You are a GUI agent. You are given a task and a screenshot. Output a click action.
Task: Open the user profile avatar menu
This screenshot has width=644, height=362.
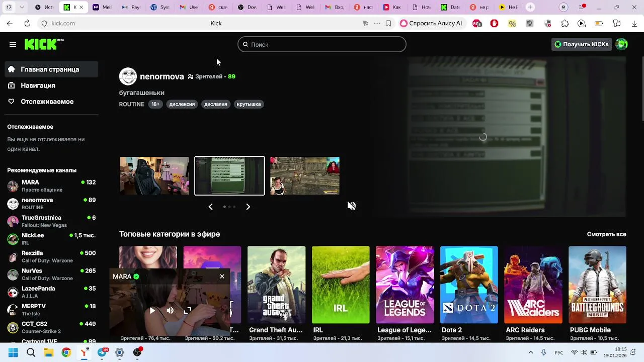click(622, 44)
